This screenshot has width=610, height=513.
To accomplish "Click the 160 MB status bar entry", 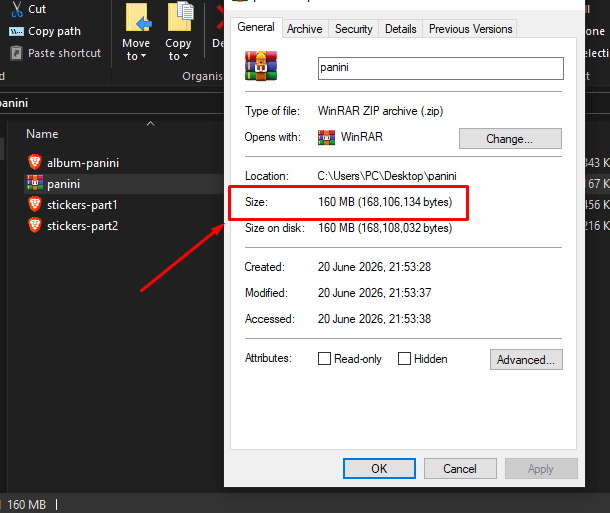I will pos(26,505).
